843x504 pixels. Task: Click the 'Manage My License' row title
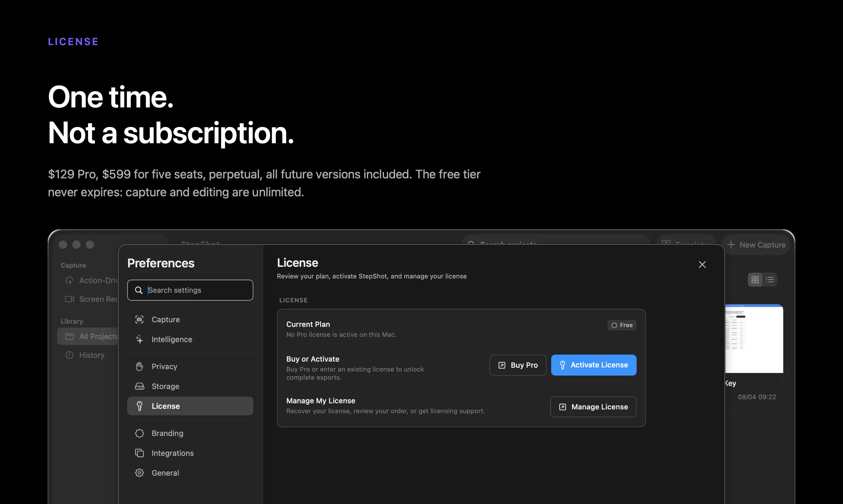coord(321,401)
